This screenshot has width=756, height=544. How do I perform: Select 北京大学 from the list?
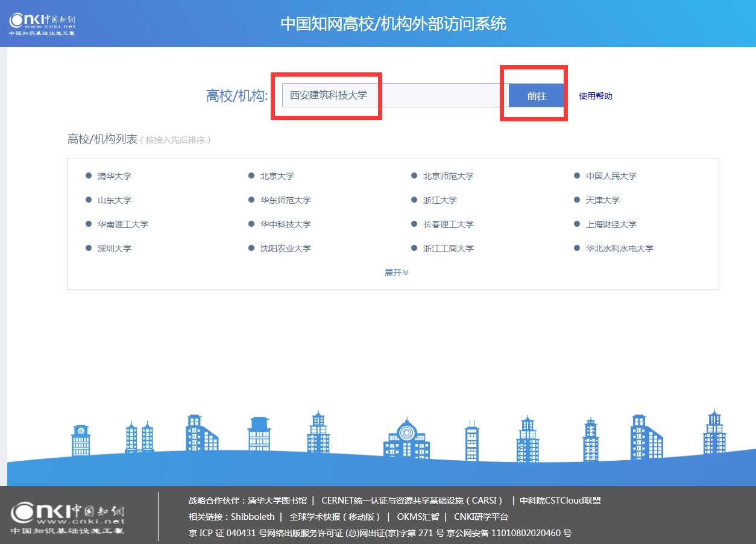277,176
